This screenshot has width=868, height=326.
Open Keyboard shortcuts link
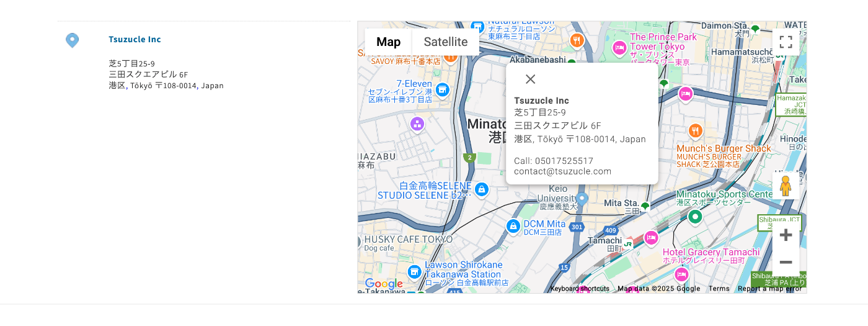tap(580, 289)
